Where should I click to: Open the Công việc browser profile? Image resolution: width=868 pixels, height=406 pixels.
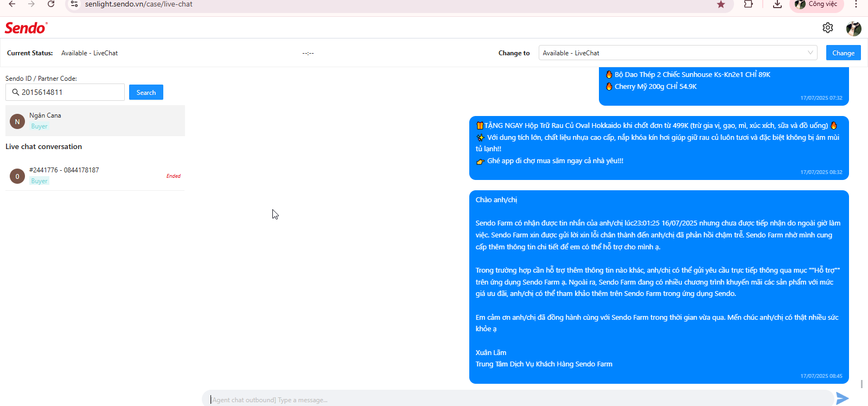click(x=816, y=4)
